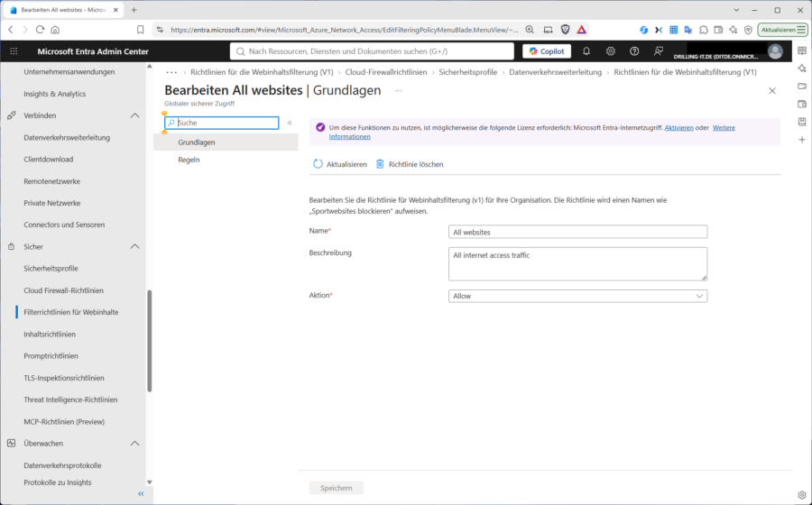Open Inhaltsrichtlinien navigation item
Image resolution: width=812 pixels, height=505 pixels.
tap(50, 335)
